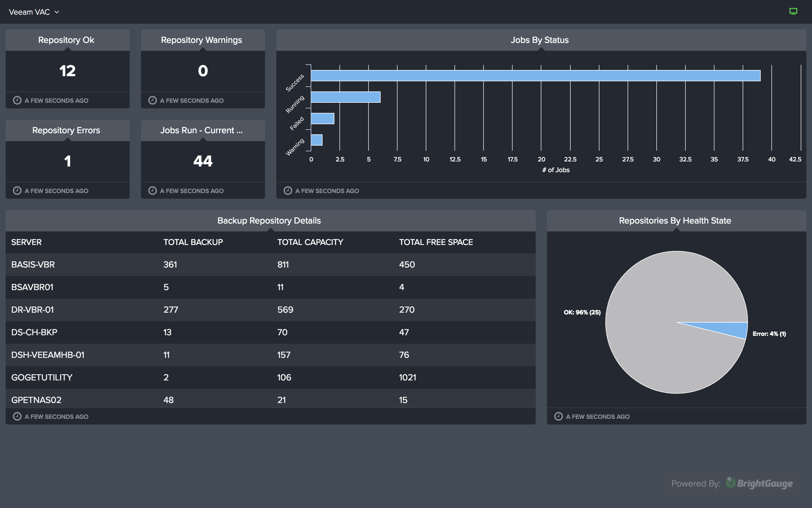The width and height of the screenshot is (812, 508).
Task: Select the BASIS-VBR server row
Action: (x=270, y=265)
